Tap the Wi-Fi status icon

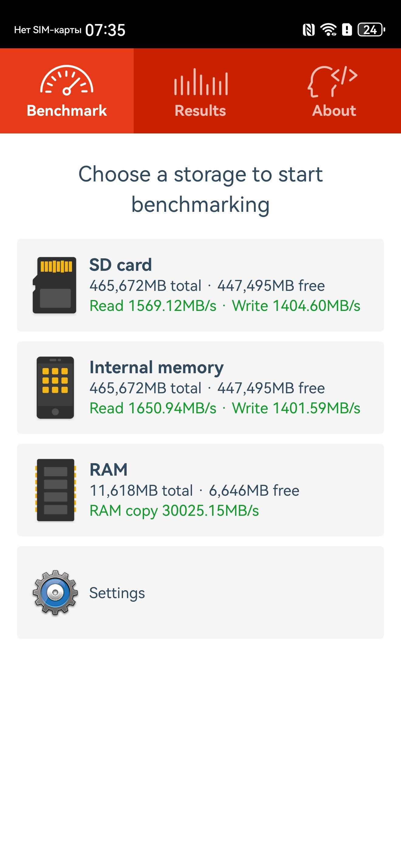tap(328, 30)
